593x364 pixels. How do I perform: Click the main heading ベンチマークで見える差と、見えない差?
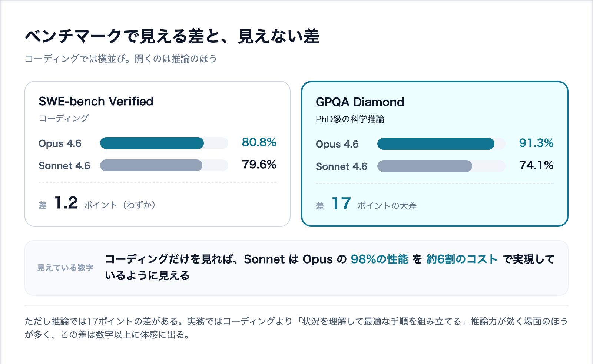[172, 36]
